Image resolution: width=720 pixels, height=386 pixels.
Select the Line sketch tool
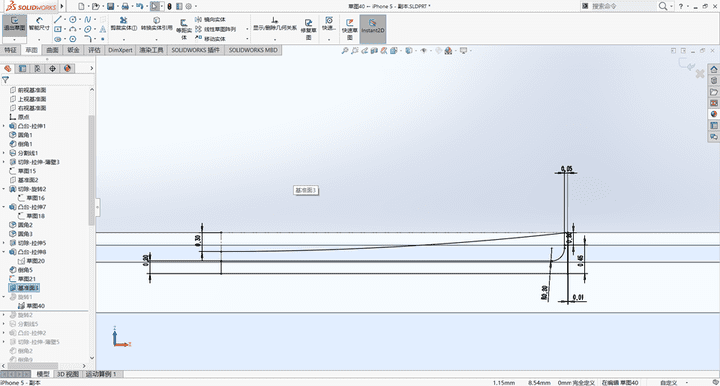57,19
